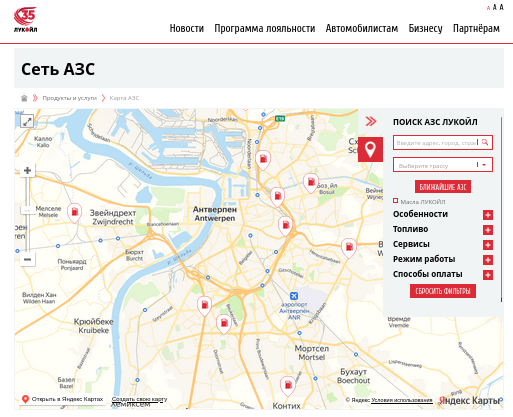
Task: Toggle fullscreen map mode icon
Action: coord(27,121)
